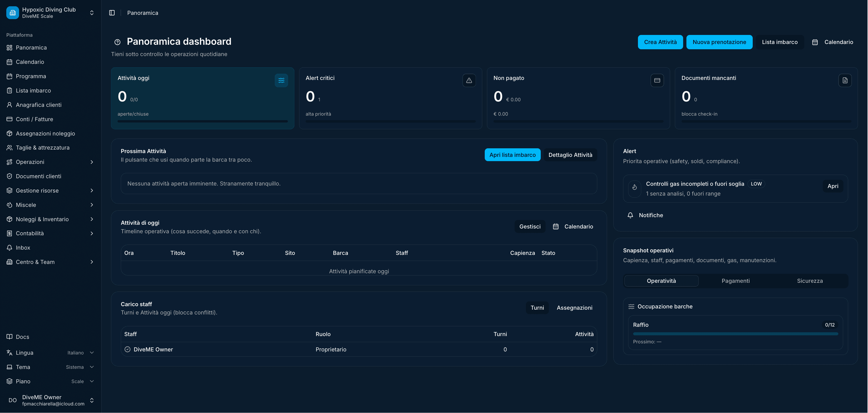Click the clipboard icon for Lista imbarco in sidebar
This screenshot has width=868, height=413.
click(10, 91)
